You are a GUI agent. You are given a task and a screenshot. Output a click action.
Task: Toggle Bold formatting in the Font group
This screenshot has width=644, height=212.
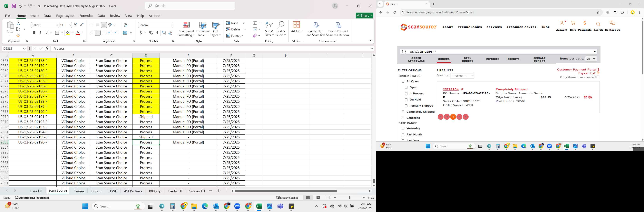(x=34, y=33)
